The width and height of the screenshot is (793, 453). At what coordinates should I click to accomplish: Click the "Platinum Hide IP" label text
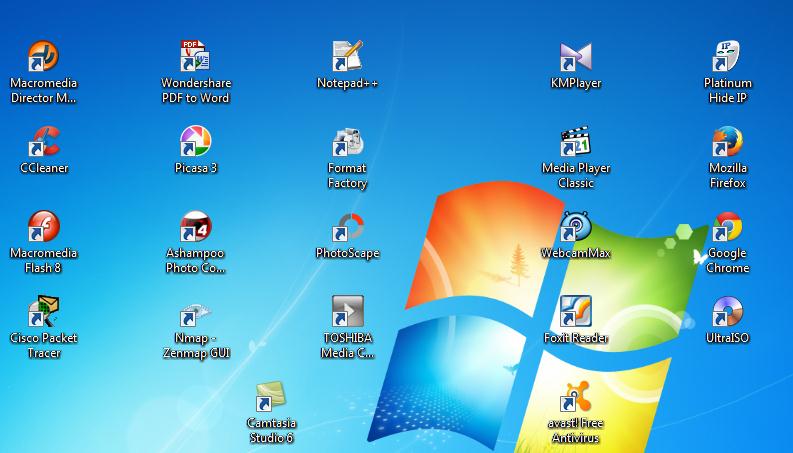coord(727,90)
